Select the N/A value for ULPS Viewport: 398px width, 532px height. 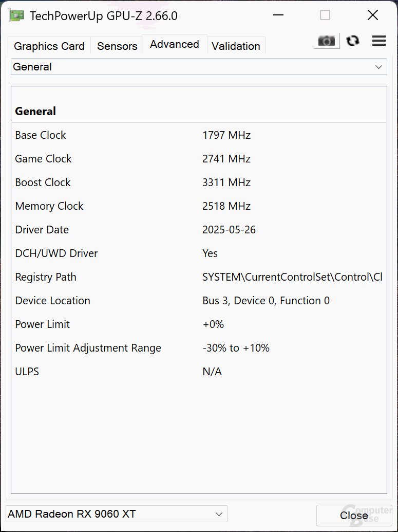click(x=212, y=372)
